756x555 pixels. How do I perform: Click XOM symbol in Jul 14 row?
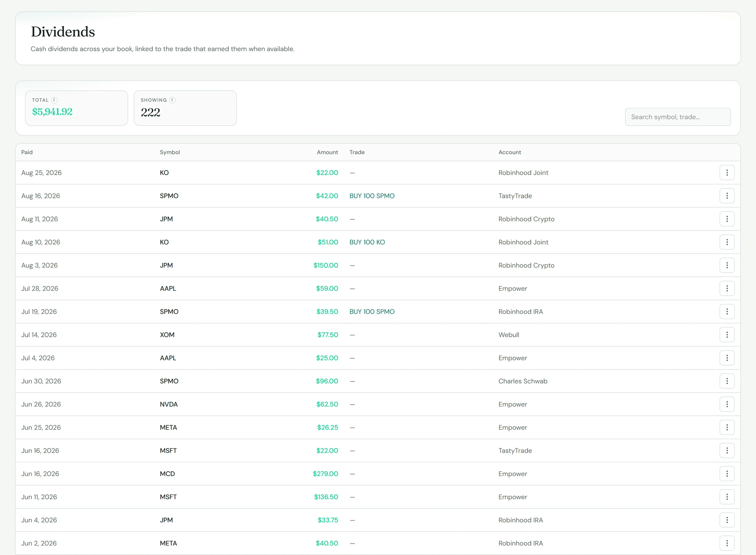coord(167,335)
